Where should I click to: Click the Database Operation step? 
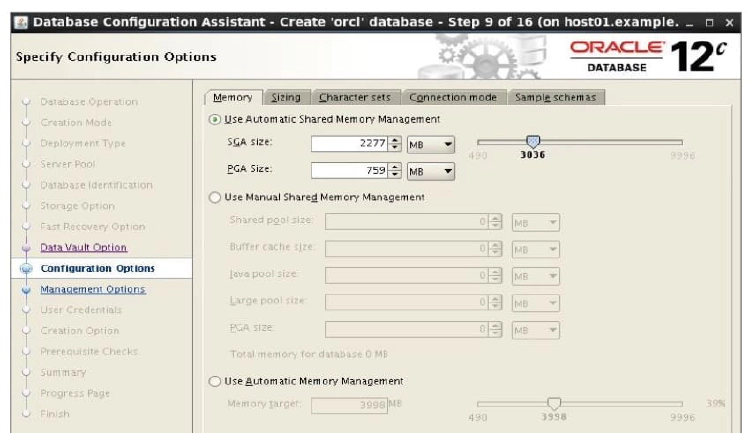coord(89,102)
